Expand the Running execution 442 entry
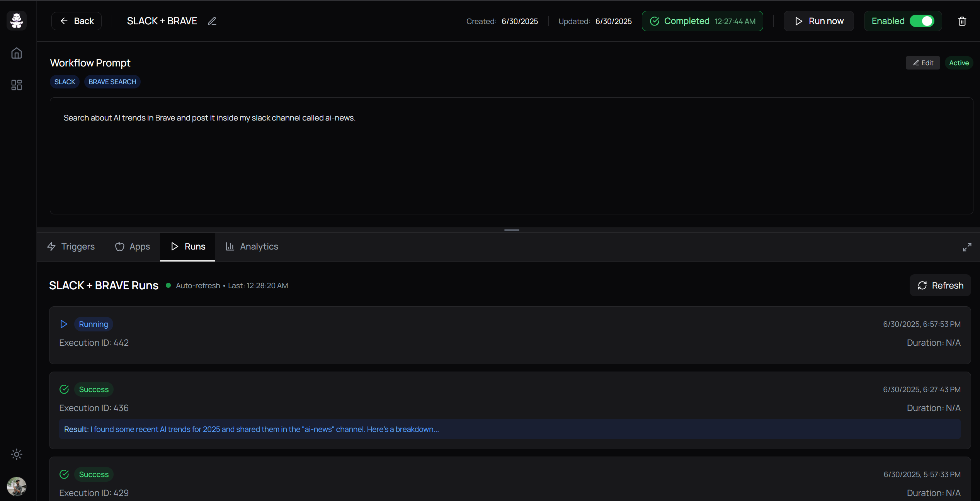 509,335
